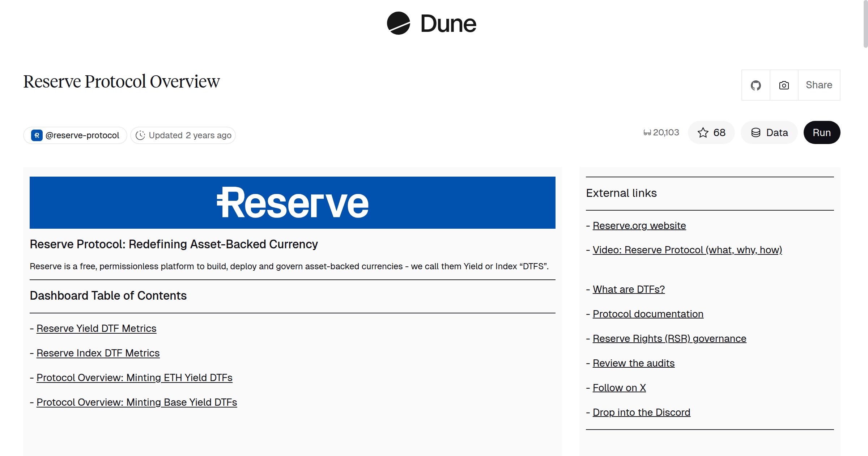Click the database icon on the Data button
This screenshot has width=868, height=456.
point(757,132)
